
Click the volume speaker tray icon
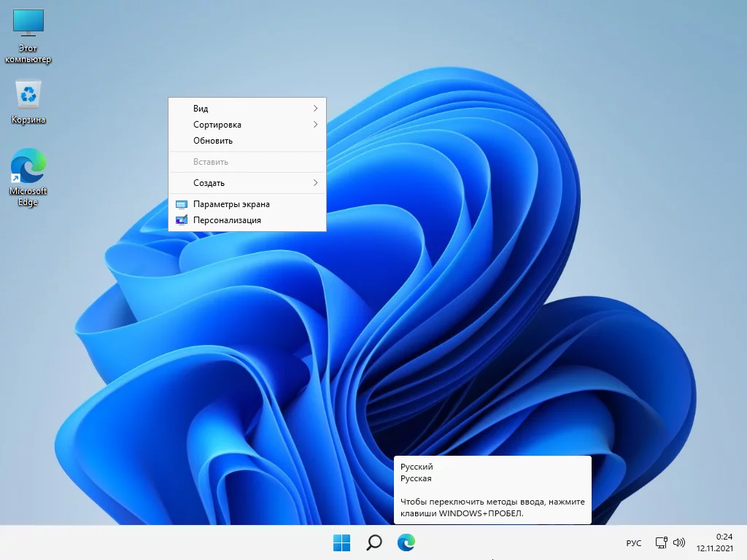(x=679, y=542)
